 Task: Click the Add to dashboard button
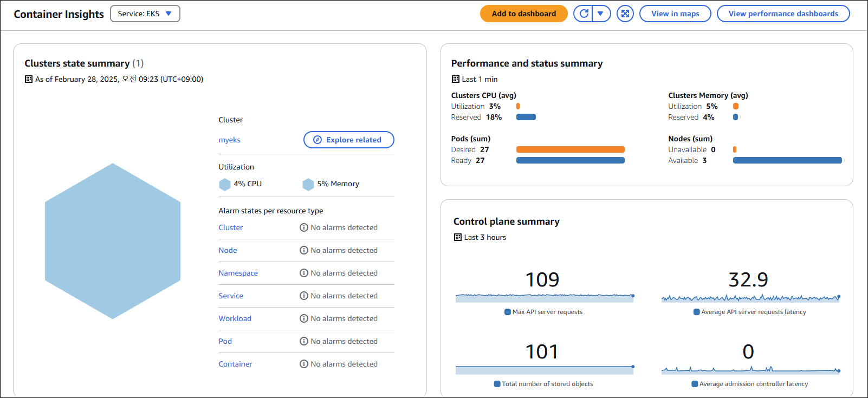(x=523, y=14)
